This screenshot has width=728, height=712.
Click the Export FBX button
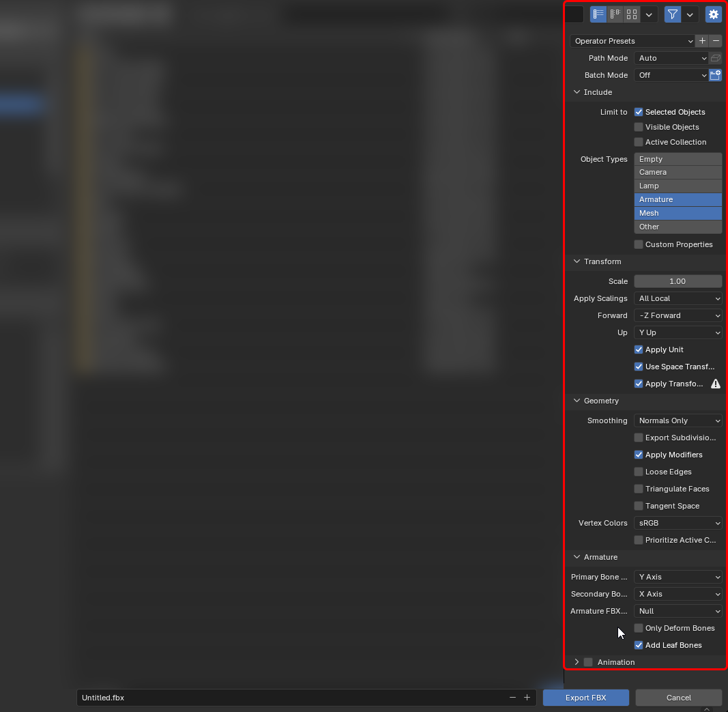586,698
